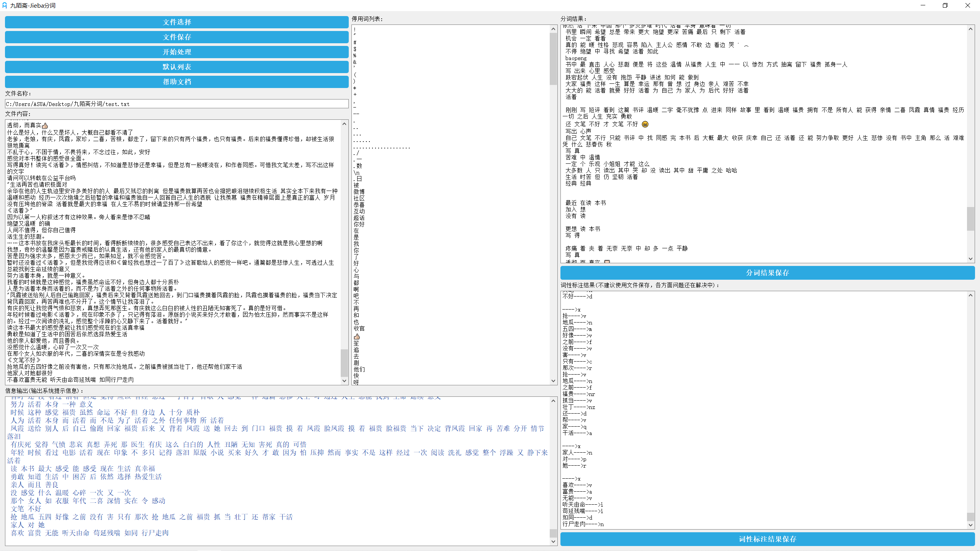Click down arrow of 停用词列表 scrollbar
Image resolution: width=980 pixels, height=551 pixels.
[x=553, y=381]
